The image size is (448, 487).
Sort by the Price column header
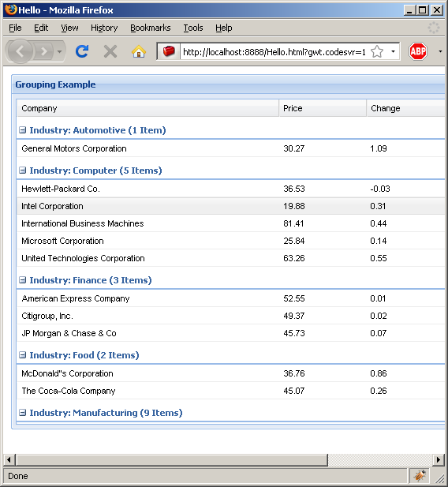(x=323, y=108)
